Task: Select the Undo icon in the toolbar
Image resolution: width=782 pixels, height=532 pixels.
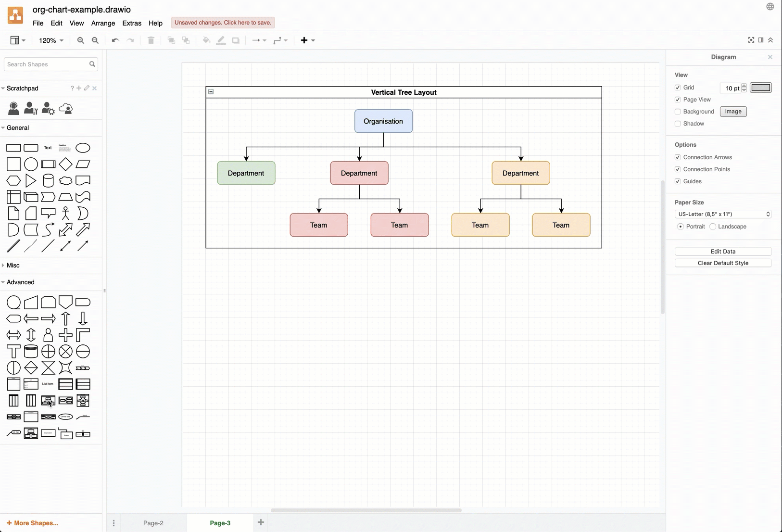Action: pyautogui.click(x=115, y=40)
